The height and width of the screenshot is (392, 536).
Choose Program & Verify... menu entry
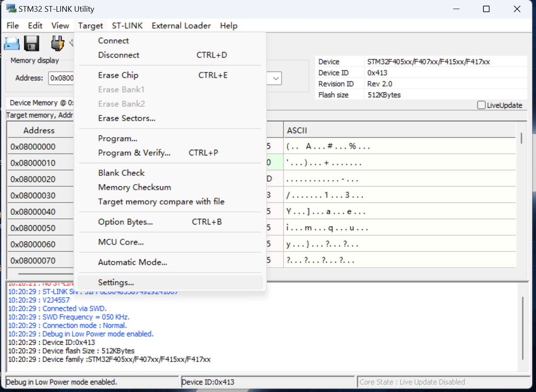170,153
